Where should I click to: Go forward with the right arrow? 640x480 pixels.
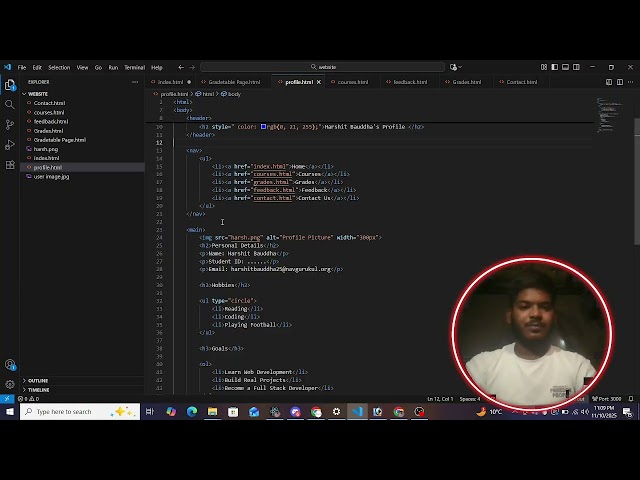tap(192, 67)
